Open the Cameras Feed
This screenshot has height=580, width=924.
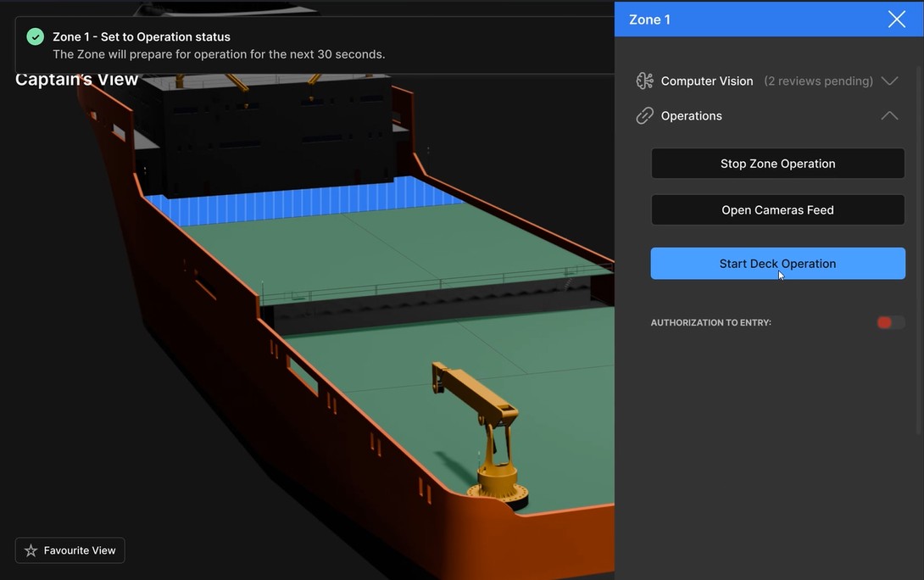pyautogui.click(x=777, y=210)
